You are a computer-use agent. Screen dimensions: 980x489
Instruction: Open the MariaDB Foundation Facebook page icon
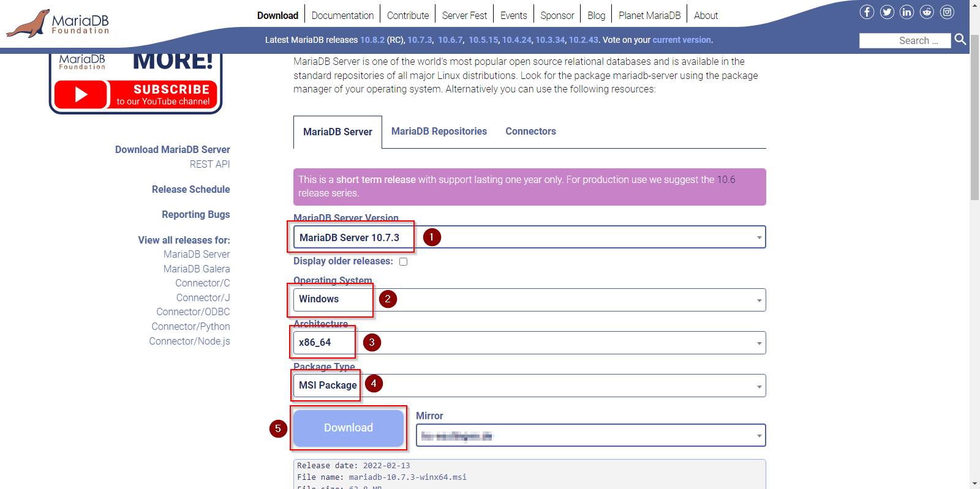tap(867, 12)
